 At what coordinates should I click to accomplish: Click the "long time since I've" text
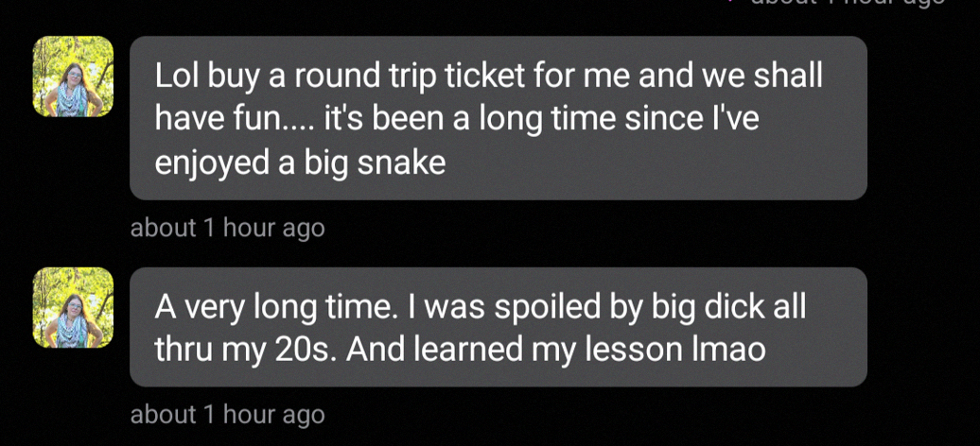tap(618, 119)
